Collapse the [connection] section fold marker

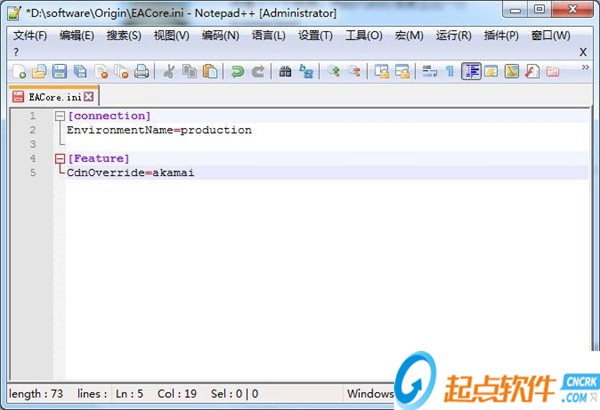click(x=60, y=116)
